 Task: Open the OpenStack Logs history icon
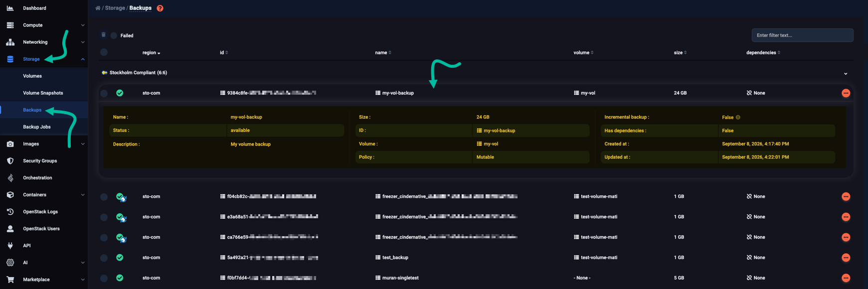pos(10,212)
